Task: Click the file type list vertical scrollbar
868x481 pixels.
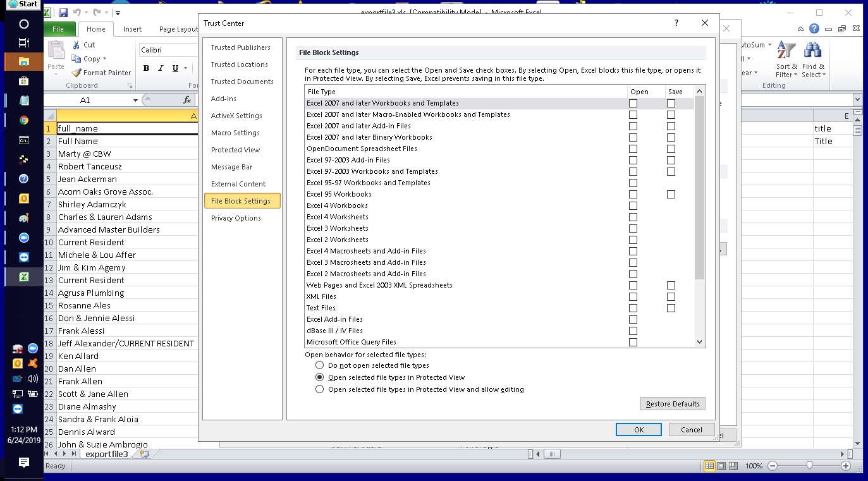Action: point(699,188)
